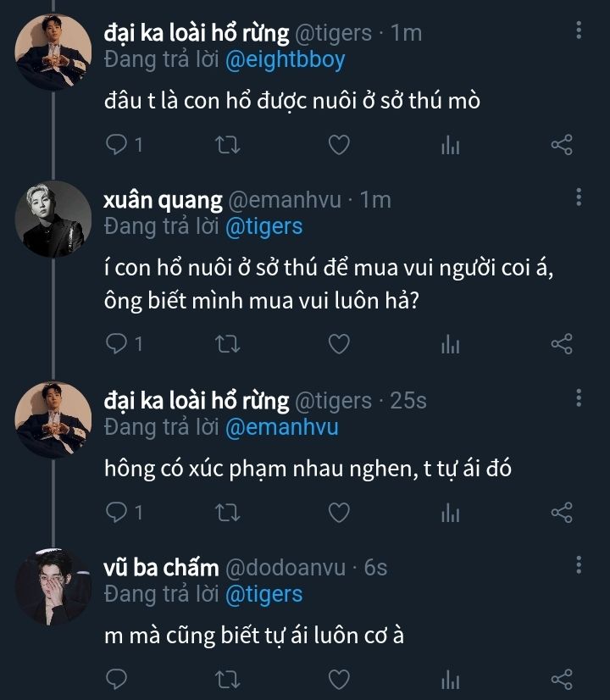Share the first @tigers tweet
This screenshot has width=610, height=700.
click(x=562, y=146)
